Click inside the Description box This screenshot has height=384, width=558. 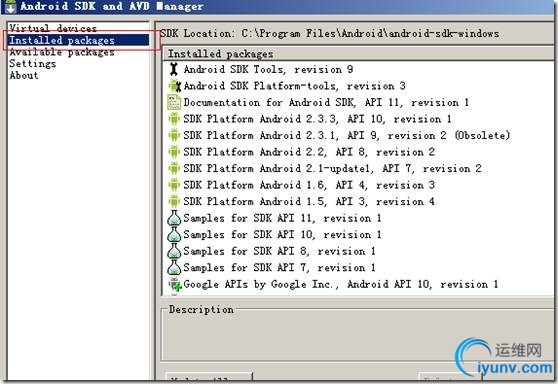tap(358, 336)
